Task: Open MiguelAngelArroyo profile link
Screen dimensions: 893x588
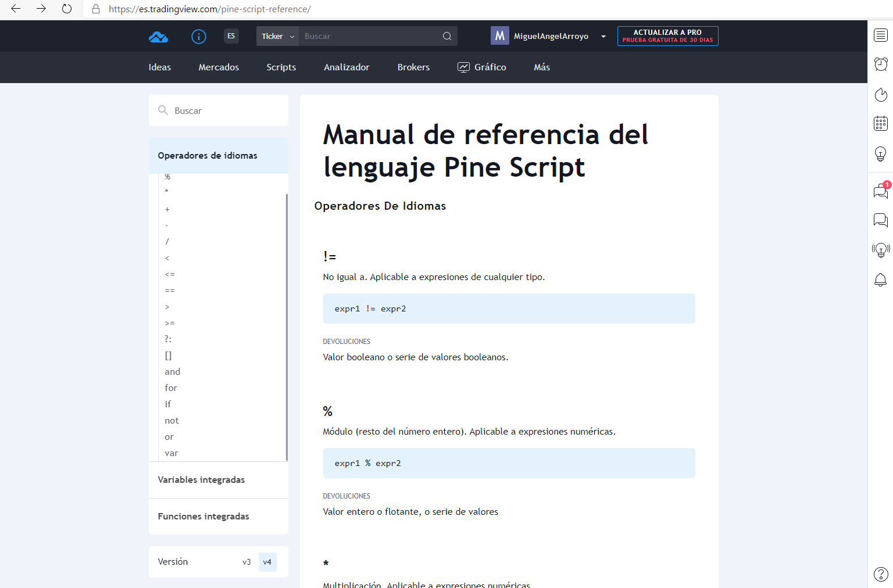Action: 551,36
